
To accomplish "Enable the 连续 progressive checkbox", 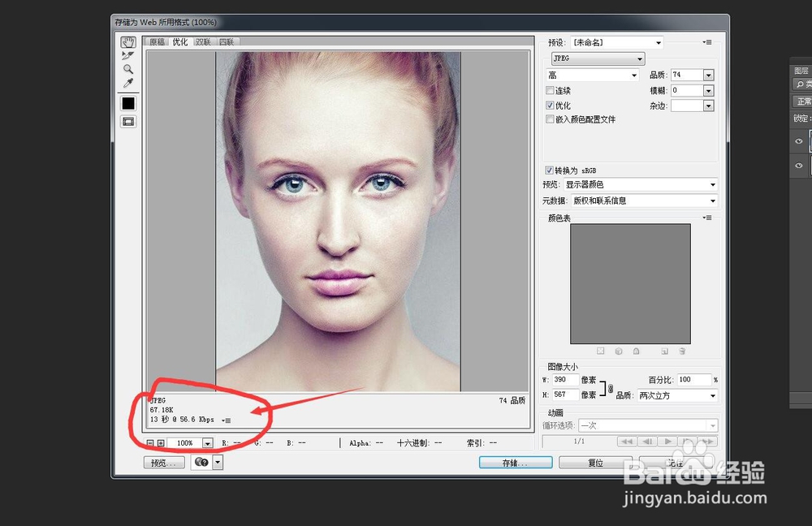I will (550, 91).
